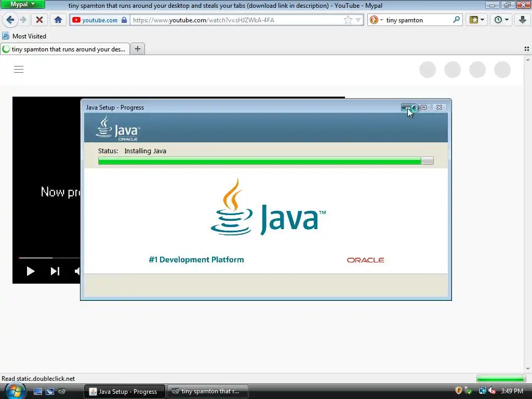The height and width of the screenshot is (399, 532).
Task: Click Read static.doubleclick.net status text
Action: 38,378
